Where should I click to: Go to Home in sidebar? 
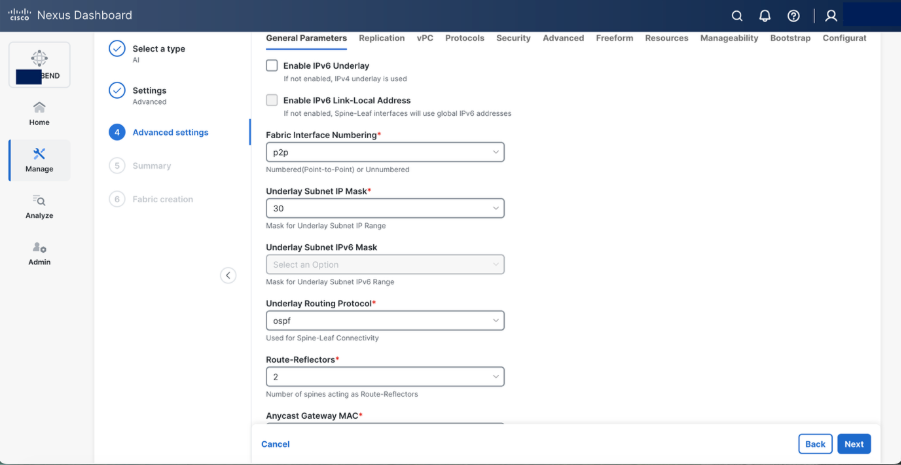[39, 114]
